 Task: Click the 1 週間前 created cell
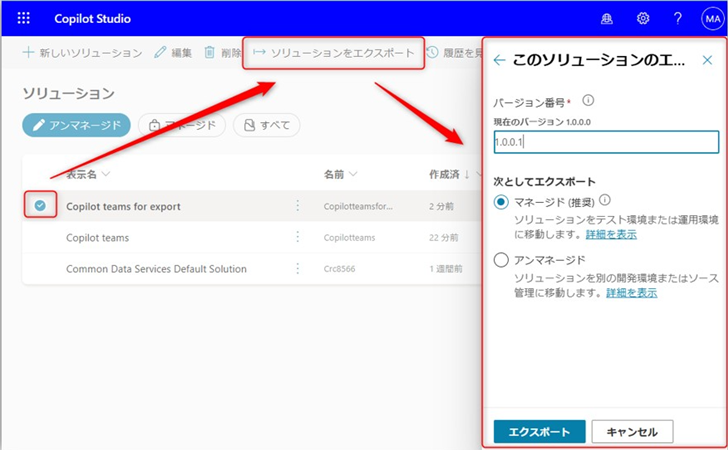point(446,269)
